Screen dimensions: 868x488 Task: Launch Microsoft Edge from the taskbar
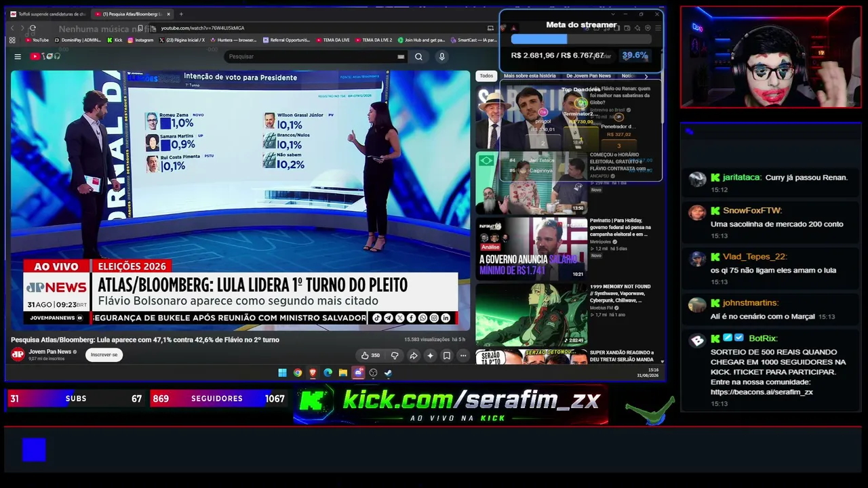[328, 373]
